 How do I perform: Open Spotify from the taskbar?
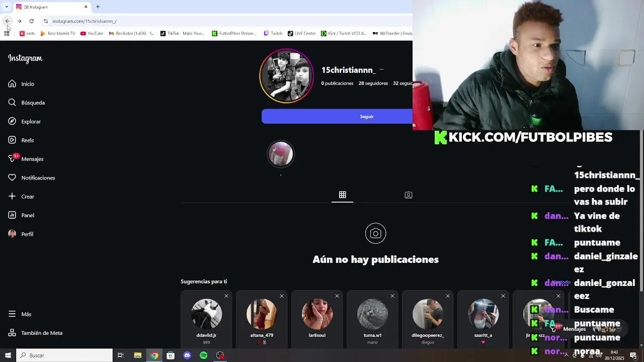(203, 355)
